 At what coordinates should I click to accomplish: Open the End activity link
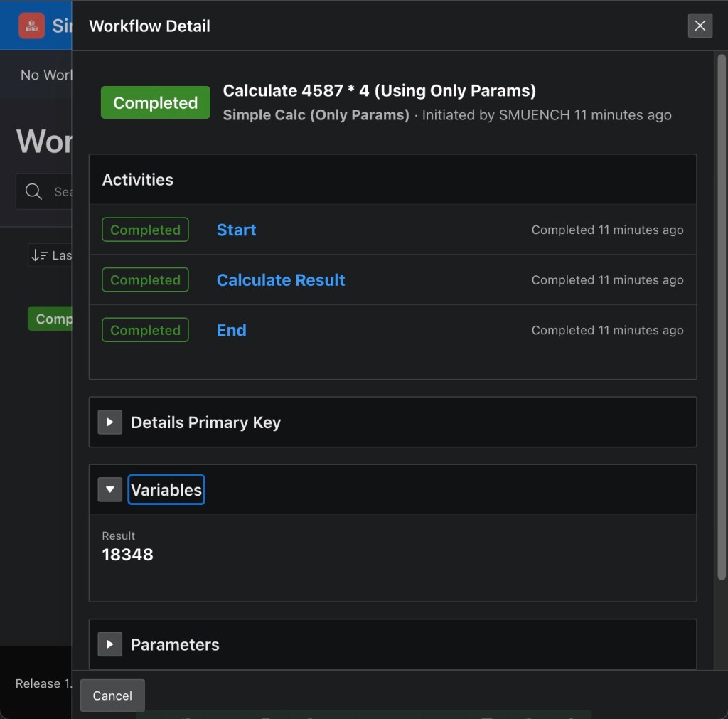(231, 329)
